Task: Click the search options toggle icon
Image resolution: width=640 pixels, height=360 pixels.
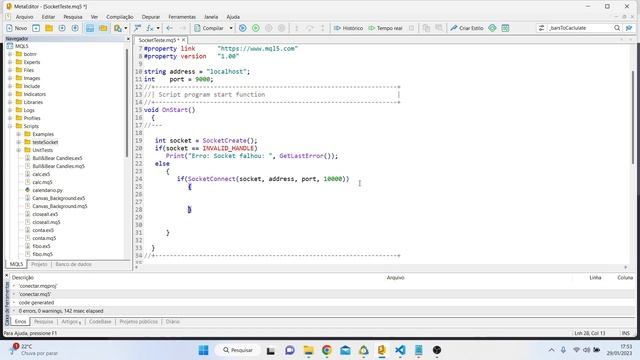Action: (x=541, y=28)
